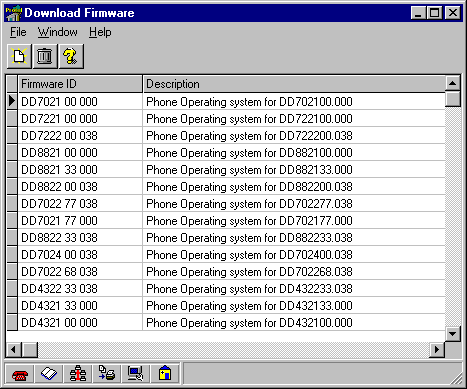Viewport: 467px width, 389px height.
Task: Click Firmware ID cell DD4322 33 038
Action: click(x=80, y=288)
